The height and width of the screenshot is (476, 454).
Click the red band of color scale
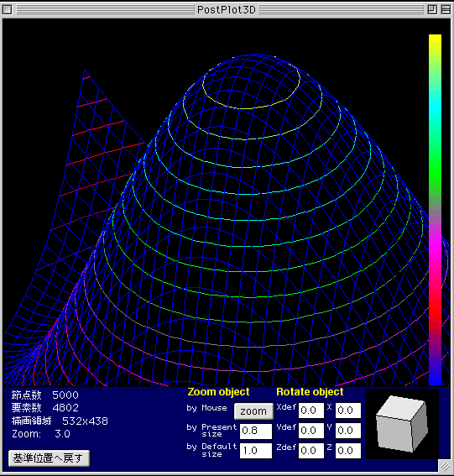(x=435, y=312)
